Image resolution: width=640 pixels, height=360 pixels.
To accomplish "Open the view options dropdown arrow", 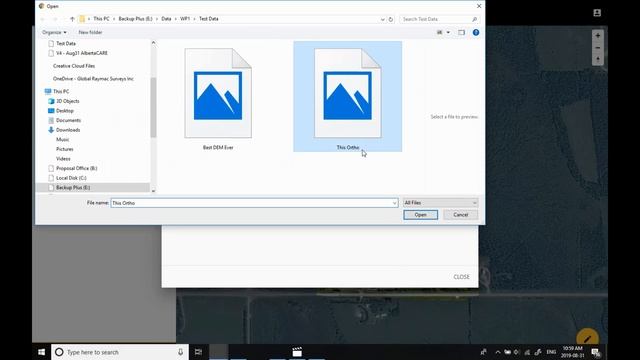I will coord(448,32).
